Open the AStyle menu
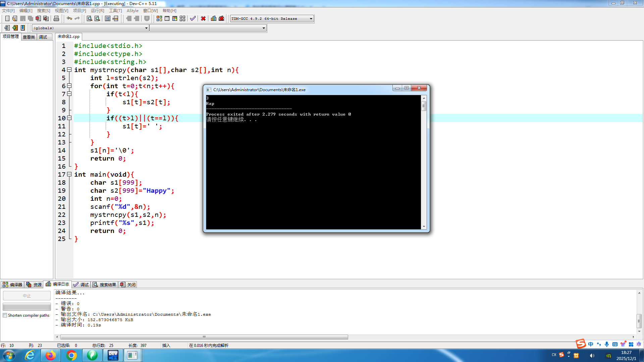The image size is (644, 362). pyautogui.click(x=132, y=11)
